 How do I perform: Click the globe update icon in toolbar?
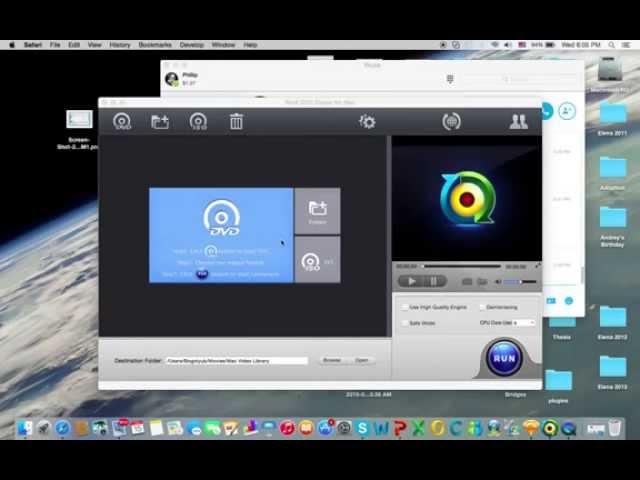point(451,122)
